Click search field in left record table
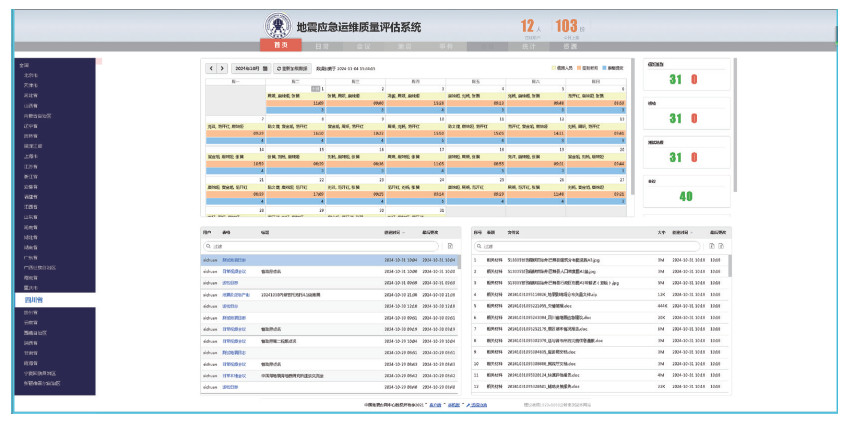This screenshot has height=422, width=847. point(320,245)
